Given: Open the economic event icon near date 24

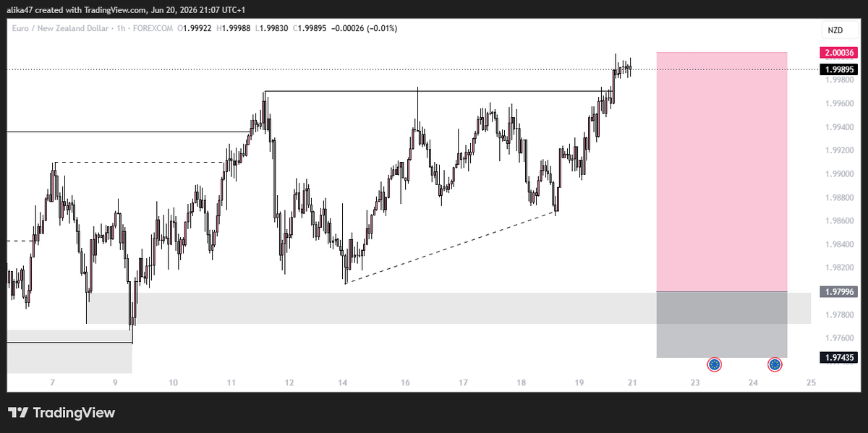Looking at the screenshot, I should click(x=775, y=365).
